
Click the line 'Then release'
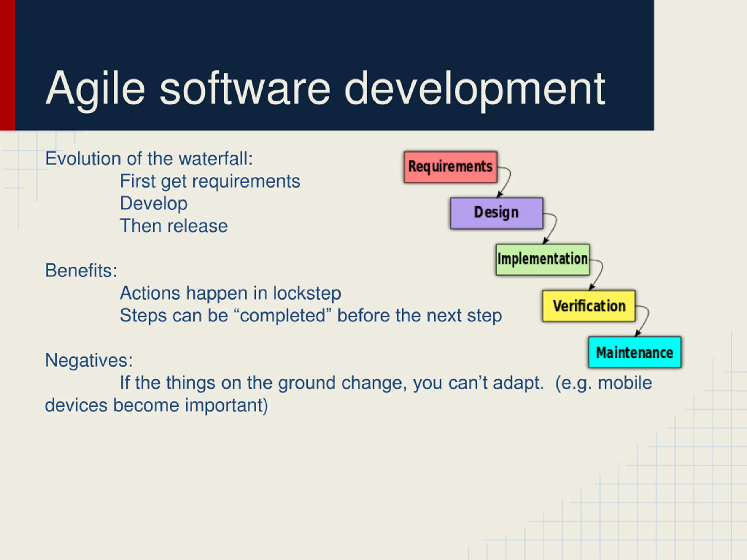[x=174, y=226]
